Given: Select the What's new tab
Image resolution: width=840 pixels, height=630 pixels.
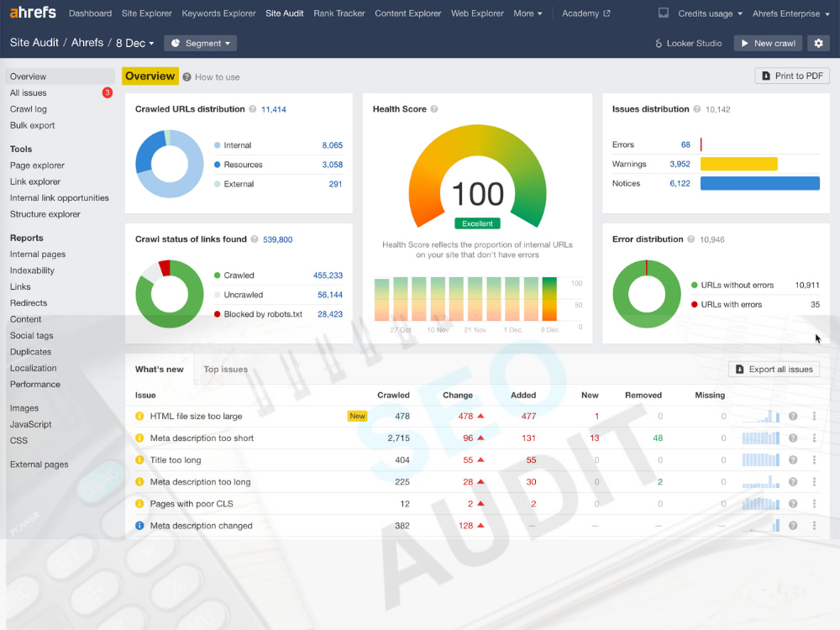Looking at the screenshot, I should pos(159,369).
